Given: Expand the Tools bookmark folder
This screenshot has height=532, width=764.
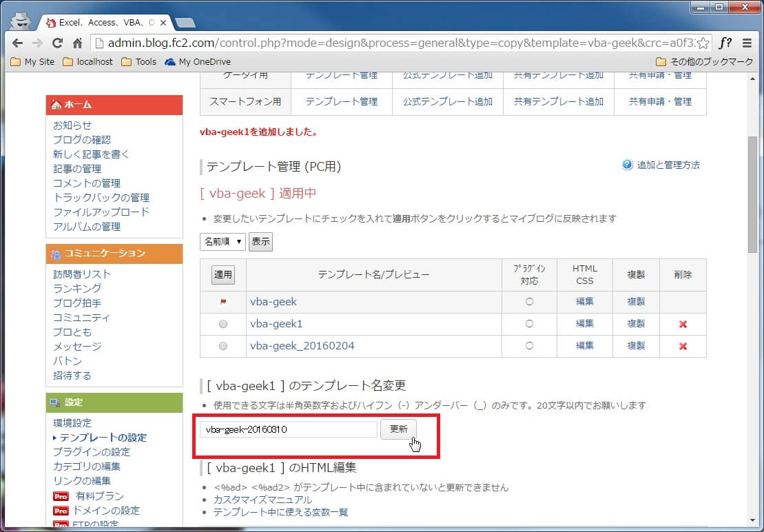Looking at the screenshot, I should 138,61.
